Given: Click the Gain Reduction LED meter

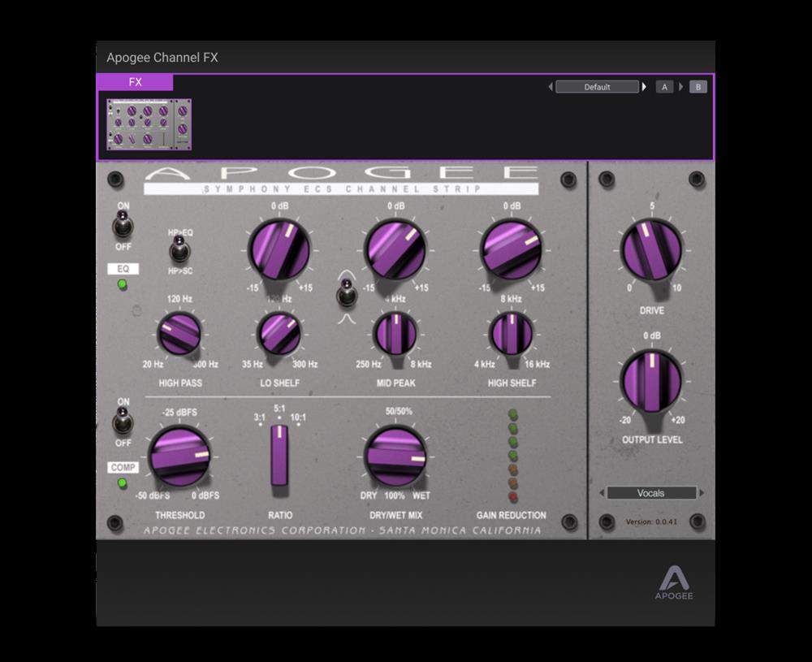Looking at the screenshot, I should click(x=512, y=456).
